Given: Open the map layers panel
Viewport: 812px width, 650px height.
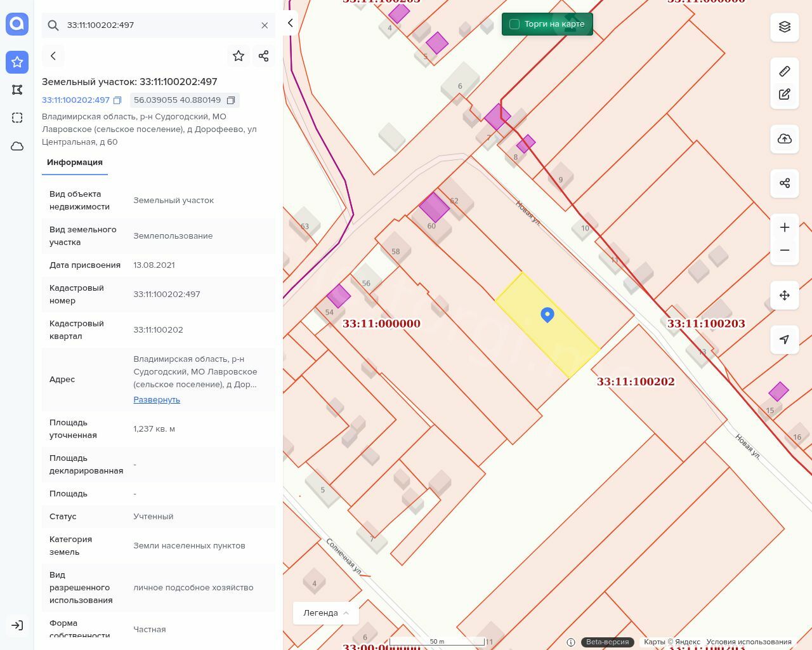Looking at the screenshot, I should tap(785, 27).
